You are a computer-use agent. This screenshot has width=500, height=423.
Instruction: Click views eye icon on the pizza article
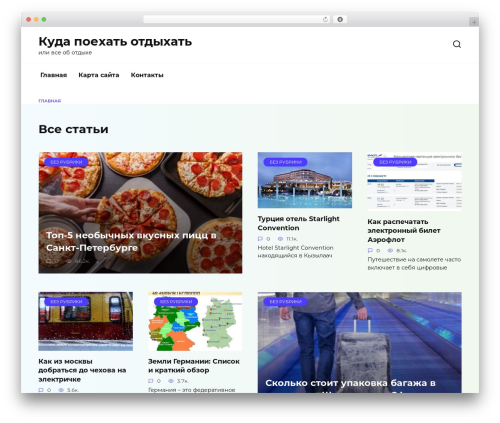(69, 261)
